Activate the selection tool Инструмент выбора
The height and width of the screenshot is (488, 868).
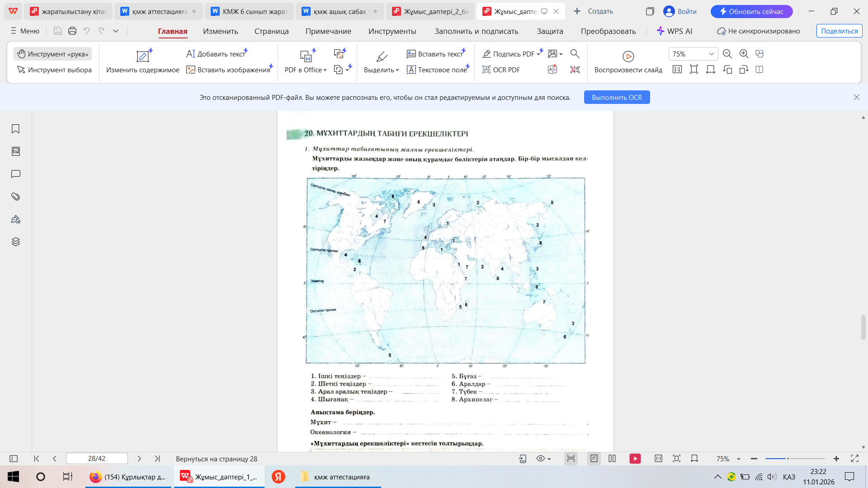pos(54,70)
